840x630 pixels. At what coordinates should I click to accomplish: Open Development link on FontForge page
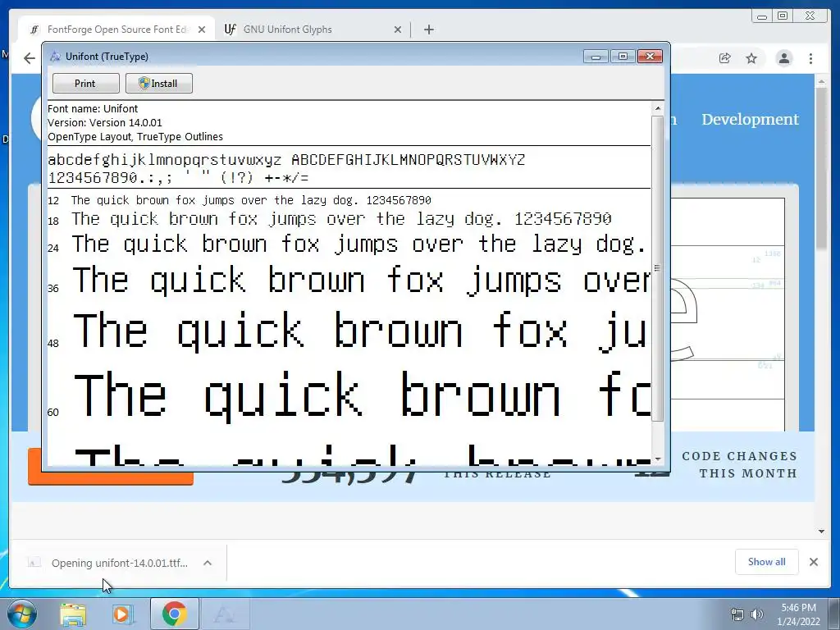coord(750,119)
